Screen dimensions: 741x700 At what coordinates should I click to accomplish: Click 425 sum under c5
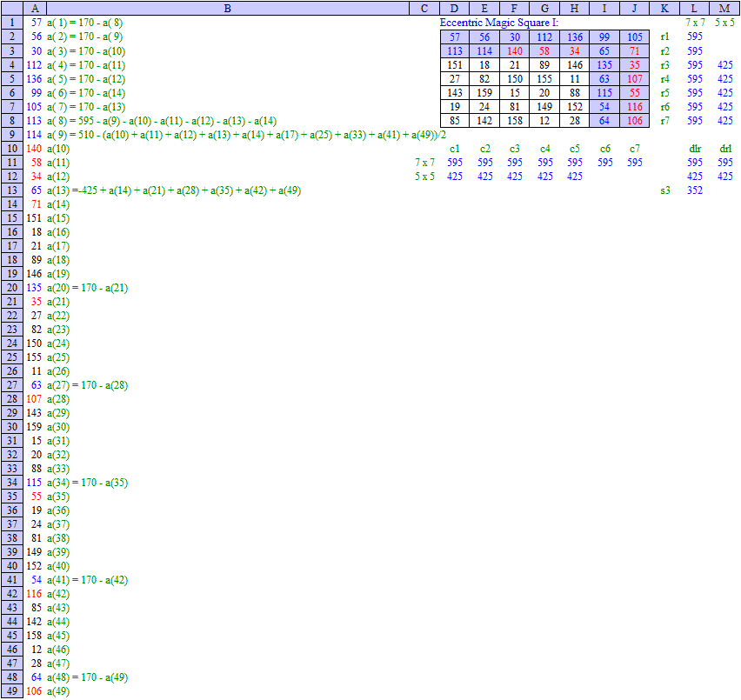click(575, 177)
